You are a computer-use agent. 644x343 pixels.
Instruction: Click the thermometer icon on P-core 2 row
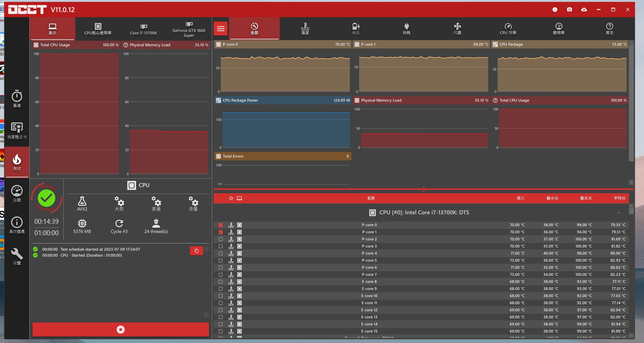click(x=231, y=239)
